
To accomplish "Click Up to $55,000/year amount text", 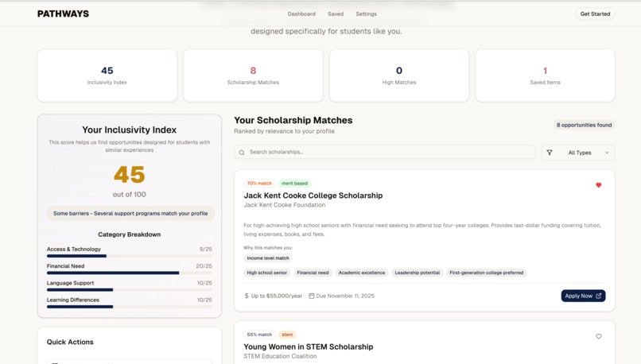I will pyautogui.click(x=276, y=296).
